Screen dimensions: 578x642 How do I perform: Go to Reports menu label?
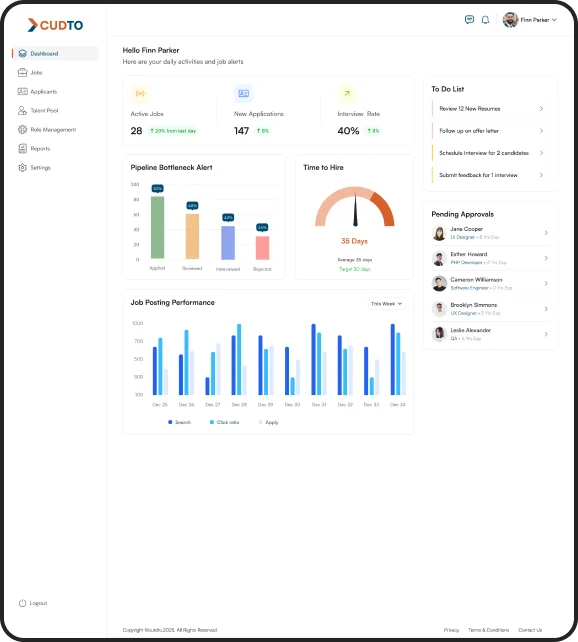(40, 149)
